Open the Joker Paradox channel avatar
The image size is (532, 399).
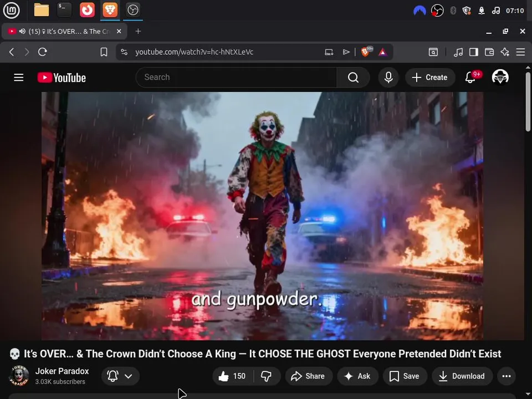tap(19, 376)
